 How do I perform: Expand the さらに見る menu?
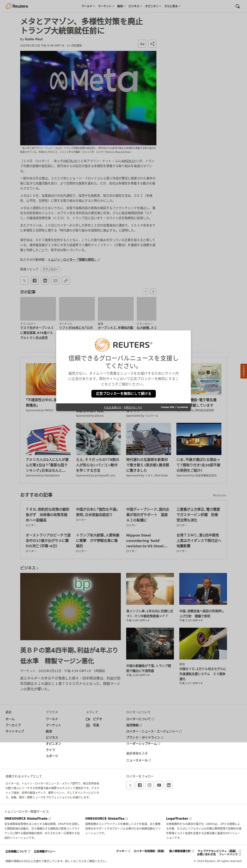point(172,6)
